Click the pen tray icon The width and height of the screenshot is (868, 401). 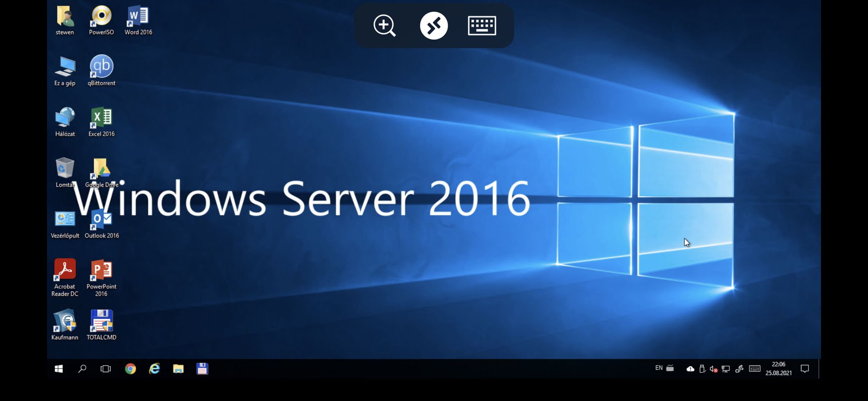(x=739, y=369)
